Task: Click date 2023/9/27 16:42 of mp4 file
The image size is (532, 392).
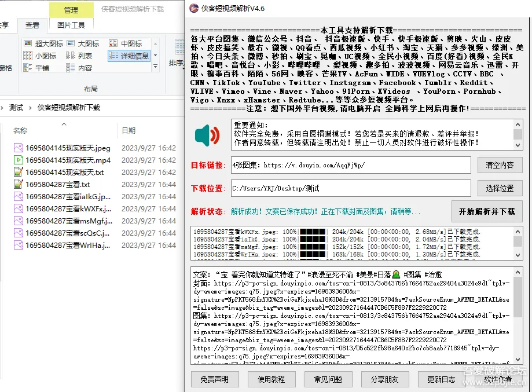Action: pos(149,160)
